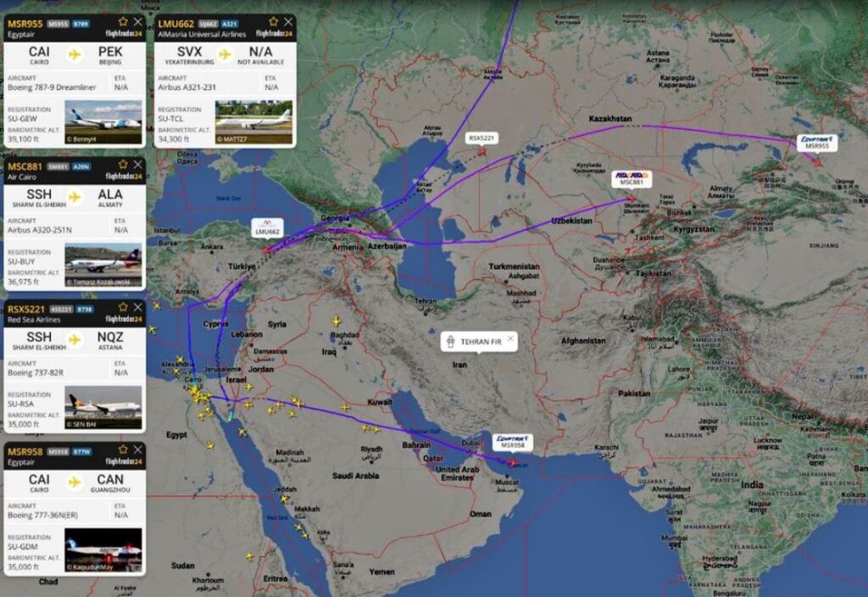Open the SU-RSA Boeing 737 photo
This screenshot has width=868, height=597.
[x=103, y=407]
